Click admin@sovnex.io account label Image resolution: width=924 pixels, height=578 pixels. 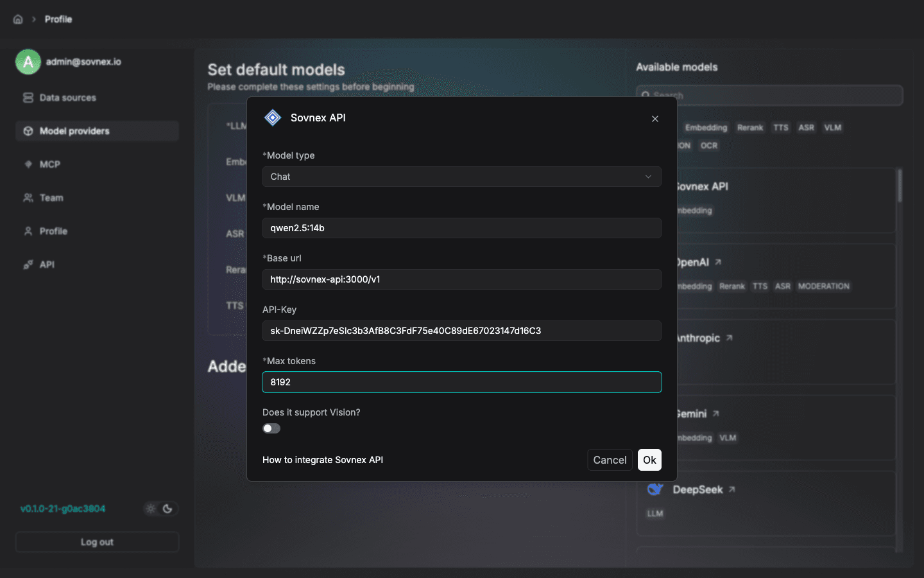click(x=83, y=62)
